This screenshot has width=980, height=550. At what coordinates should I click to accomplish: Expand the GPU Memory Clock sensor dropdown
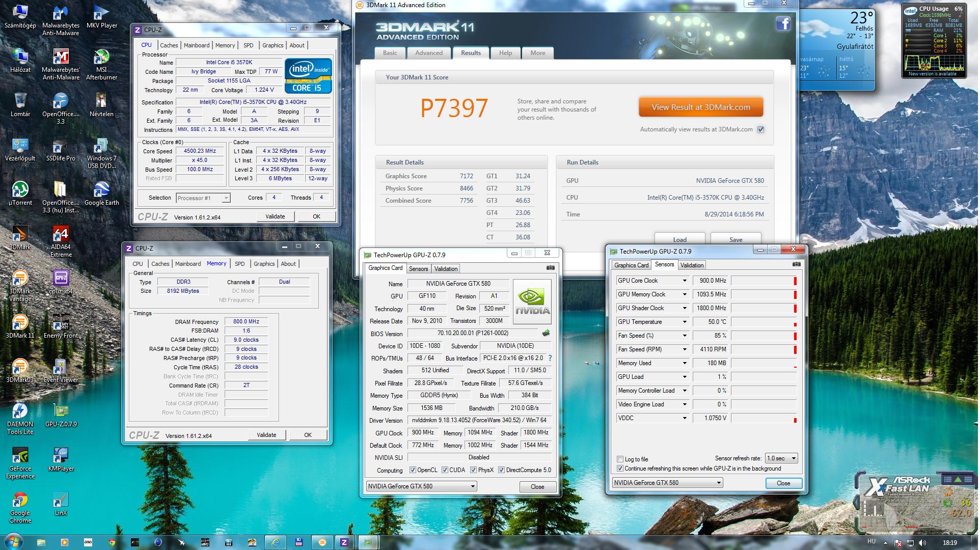685,294
